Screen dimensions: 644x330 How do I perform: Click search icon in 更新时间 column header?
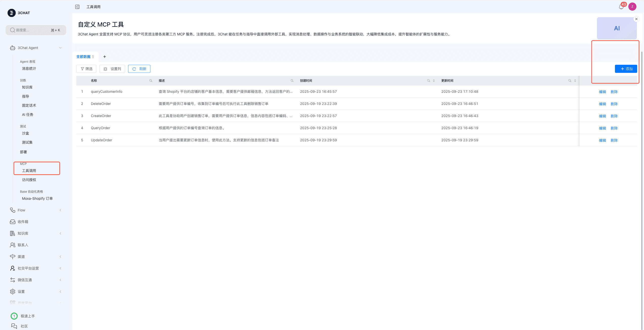[570, 81]
